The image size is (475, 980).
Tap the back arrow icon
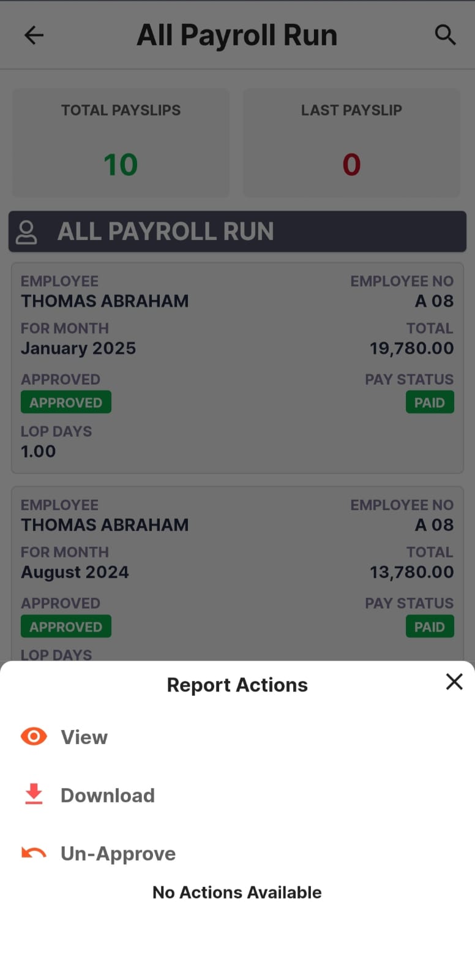pyautogui.click(x=34, y=35)
